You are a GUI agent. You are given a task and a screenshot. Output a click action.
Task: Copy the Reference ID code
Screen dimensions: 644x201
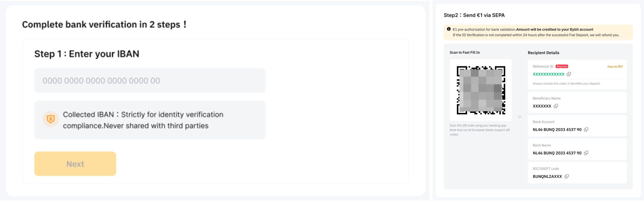[x=569, y=74]
